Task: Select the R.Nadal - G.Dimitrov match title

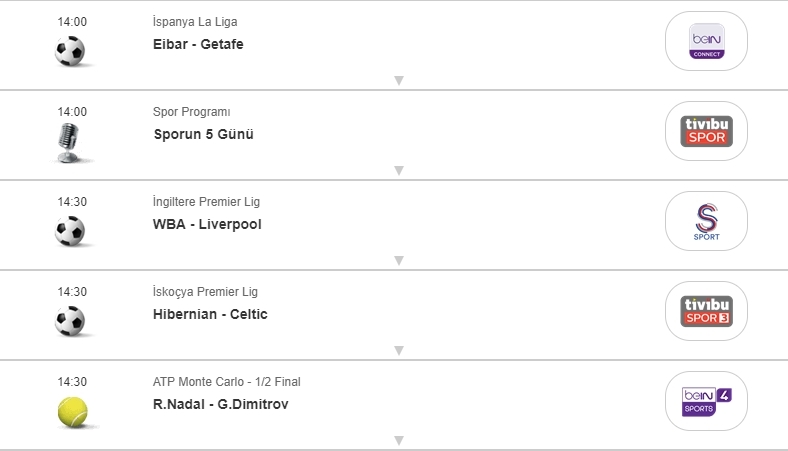Action: coord(221,404)
